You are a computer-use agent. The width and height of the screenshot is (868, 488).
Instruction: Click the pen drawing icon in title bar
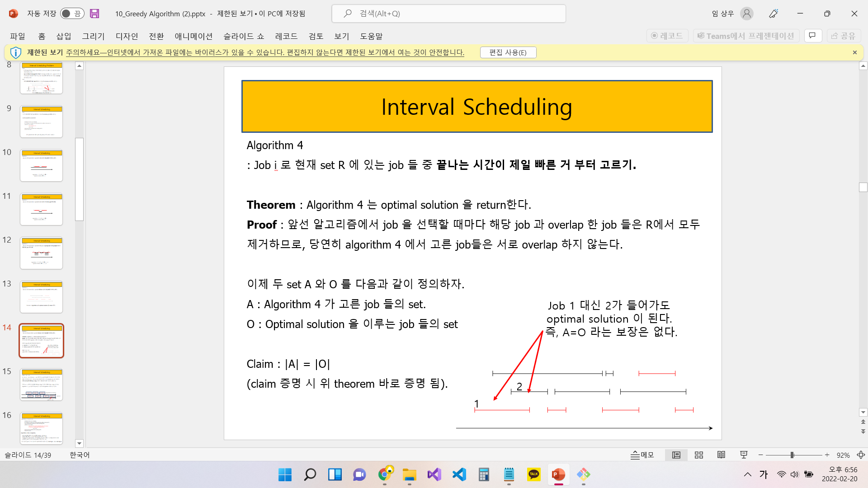click(x=774, y=14)
